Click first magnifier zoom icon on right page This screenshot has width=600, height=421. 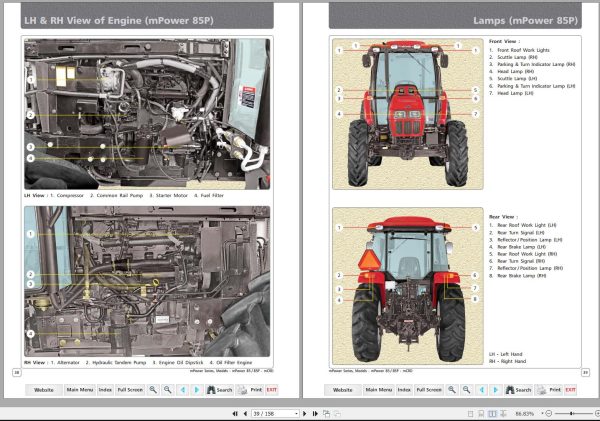452,390
